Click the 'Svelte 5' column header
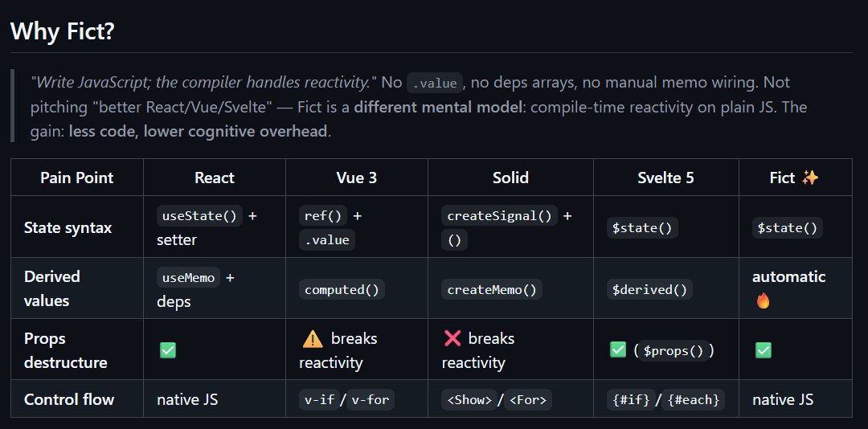The image size is (868, 429). point(665,178)
